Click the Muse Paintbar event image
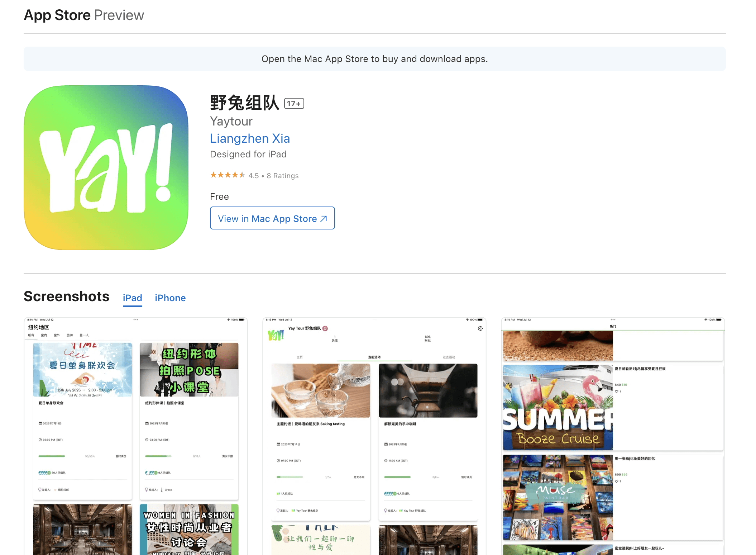Viewport: 756px width, 555px height. click(x=558, y=497)
